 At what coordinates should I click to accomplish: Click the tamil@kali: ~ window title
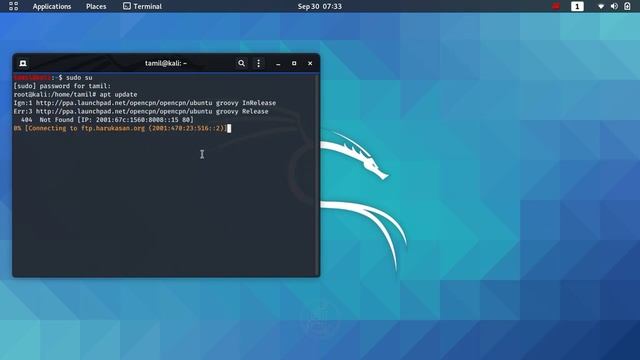(166, 63)
